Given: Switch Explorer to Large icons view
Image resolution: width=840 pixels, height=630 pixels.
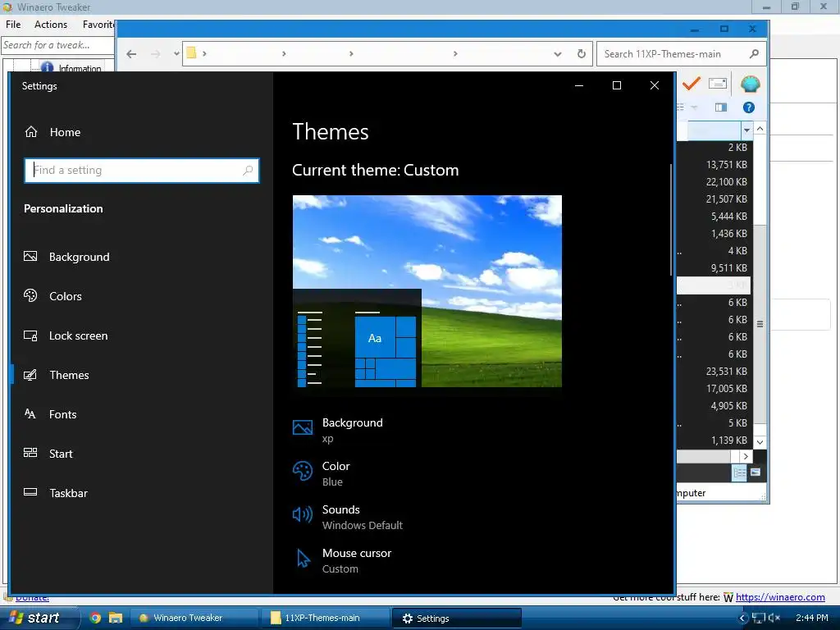Looking at the screenshot, I should pos(756,472).
